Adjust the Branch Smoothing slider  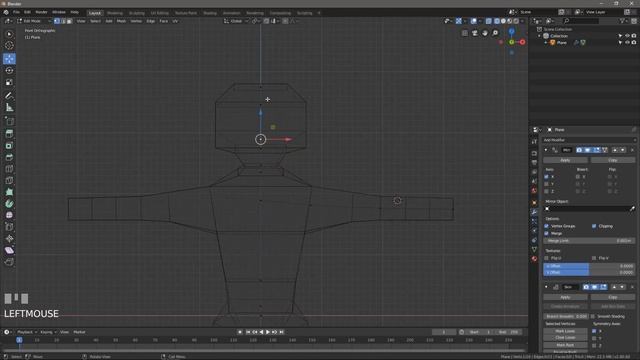[x=565, y=316]
